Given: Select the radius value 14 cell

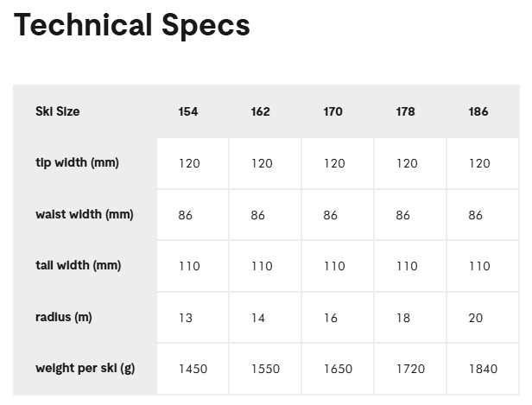Looking at the screenshot, I should pos(258,318).
